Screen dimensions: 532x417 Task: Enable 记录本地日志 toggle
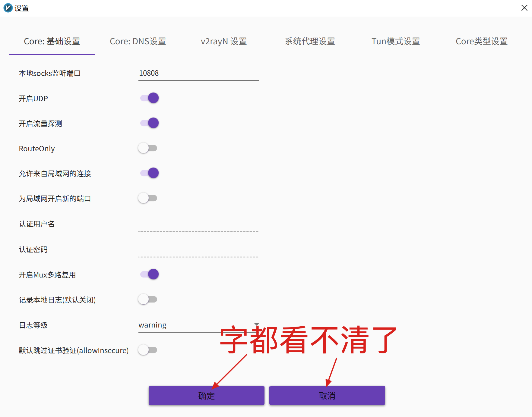click(148, 299)
